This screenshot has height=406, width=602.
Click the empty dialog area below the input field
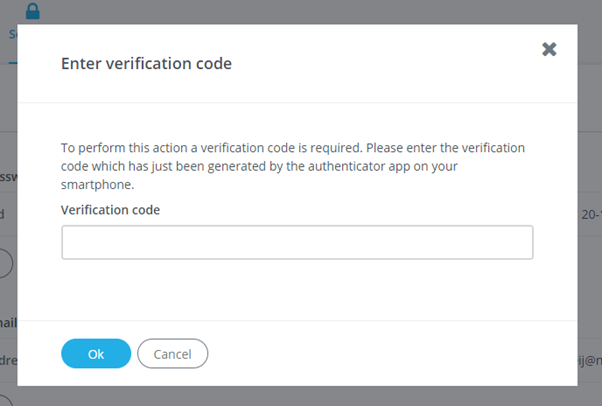tap(297, 290)
